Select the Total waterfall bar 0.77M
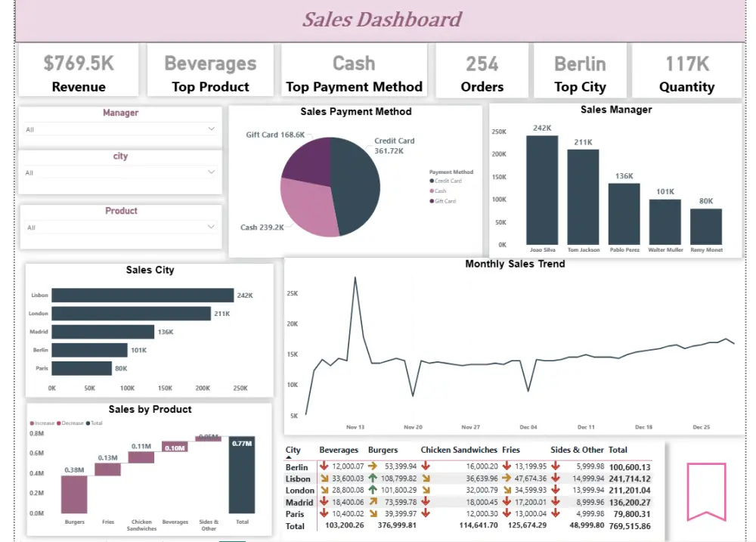The height and width of the screenshot is (542, 756). (242, 475)
